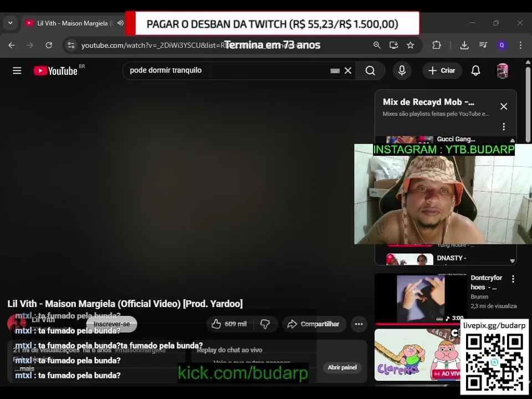Mute the tab via speaker icon
The width and height of the screenshot is (532, 399).
(120, 23)
